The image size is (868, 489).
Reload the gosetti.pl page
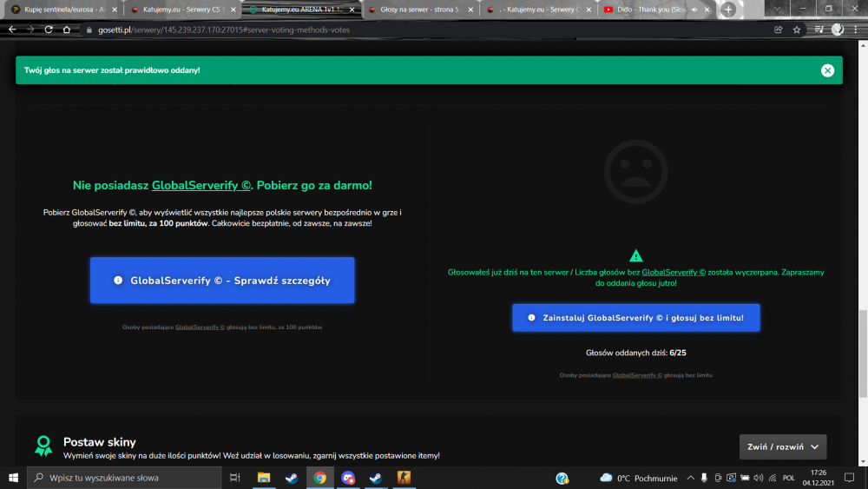pos(49,30)
